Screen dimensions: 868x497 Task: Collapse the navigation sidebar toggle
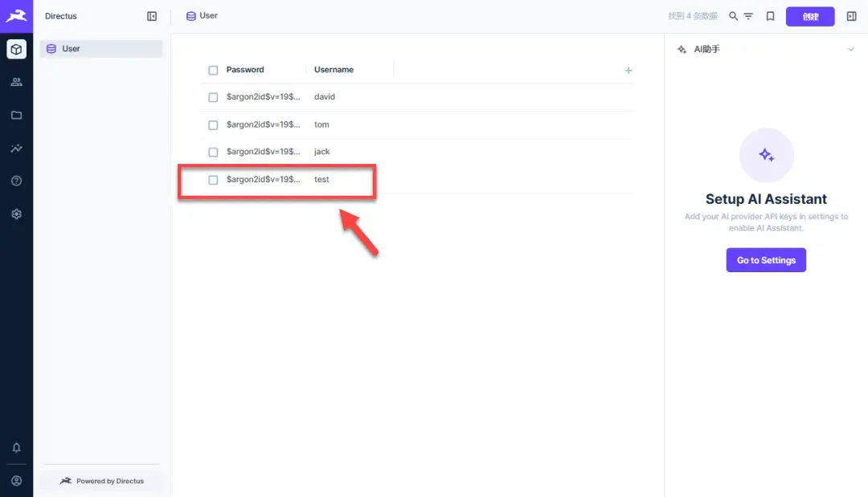152,16
